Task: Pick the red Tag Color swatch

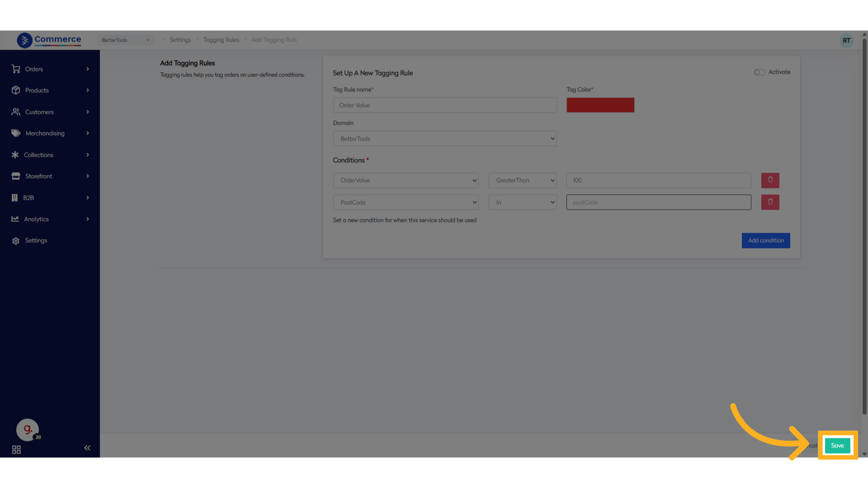Action: [600, 105]
